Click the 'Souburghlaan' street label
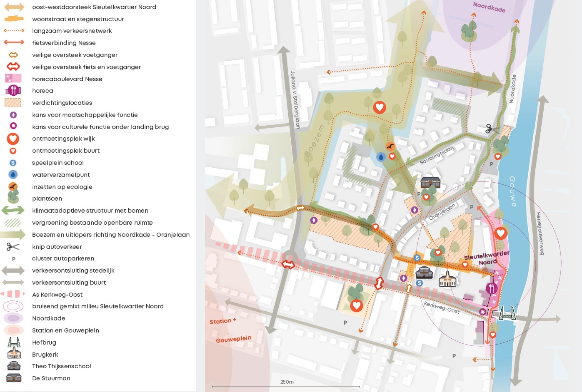The image size is (582, 392). click(436, 155)
